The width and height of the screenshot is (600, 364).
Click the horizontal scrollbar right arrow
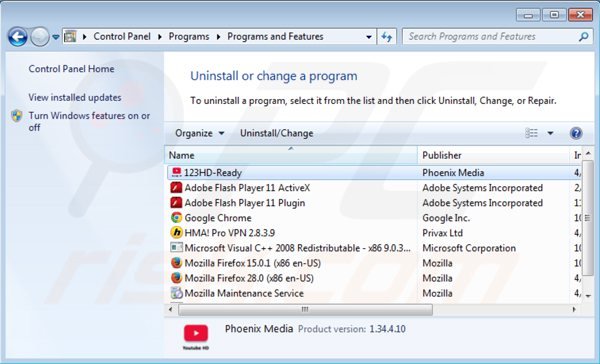574,309
